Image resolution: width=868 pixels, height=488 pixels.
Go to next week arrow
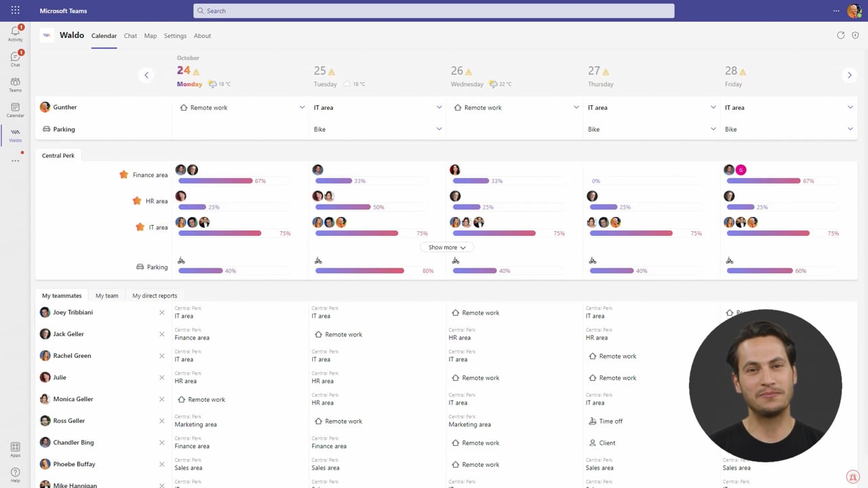pos(849,75)
